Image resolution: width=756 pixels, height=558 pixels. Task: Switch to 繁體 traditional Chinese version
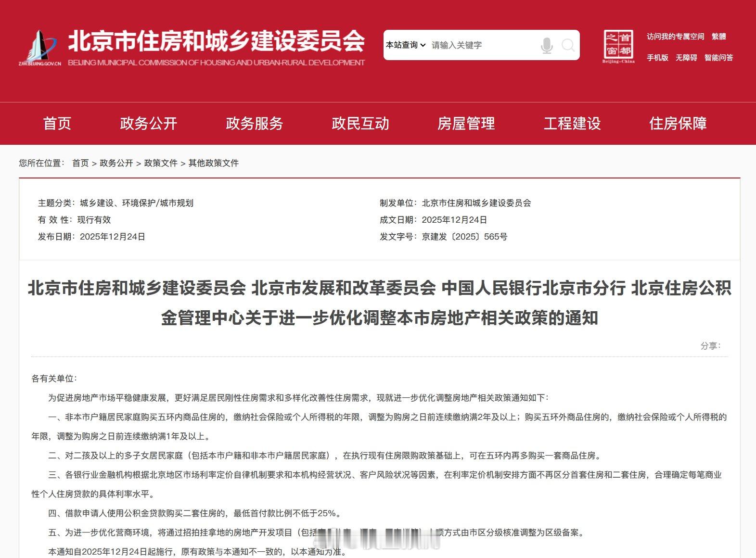pyautogui.click(x=719, y=37)
